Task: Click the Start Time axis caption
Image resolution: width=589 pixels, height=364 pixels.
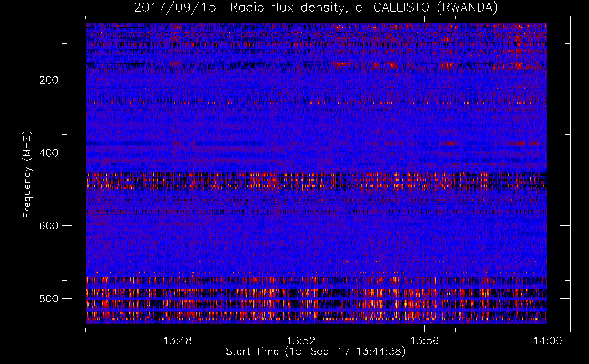Action: click(316, 352)
